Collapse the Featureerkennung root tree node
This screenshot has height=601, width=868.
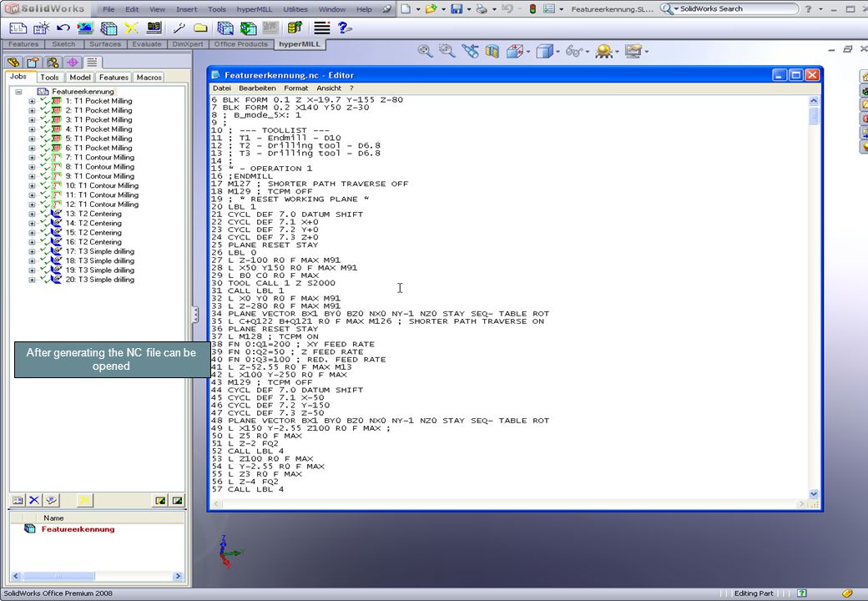point(19,91)
